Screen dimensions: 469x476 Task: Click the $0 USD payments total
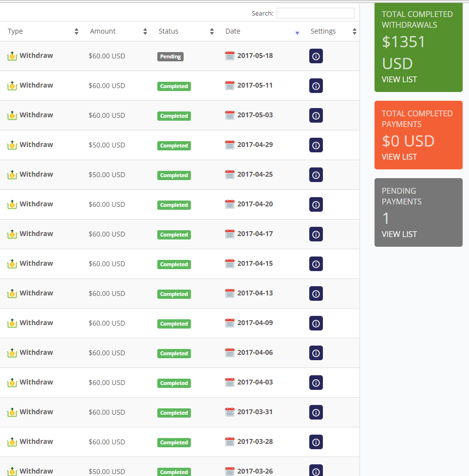pyautogui.click(x=408, y=141)
